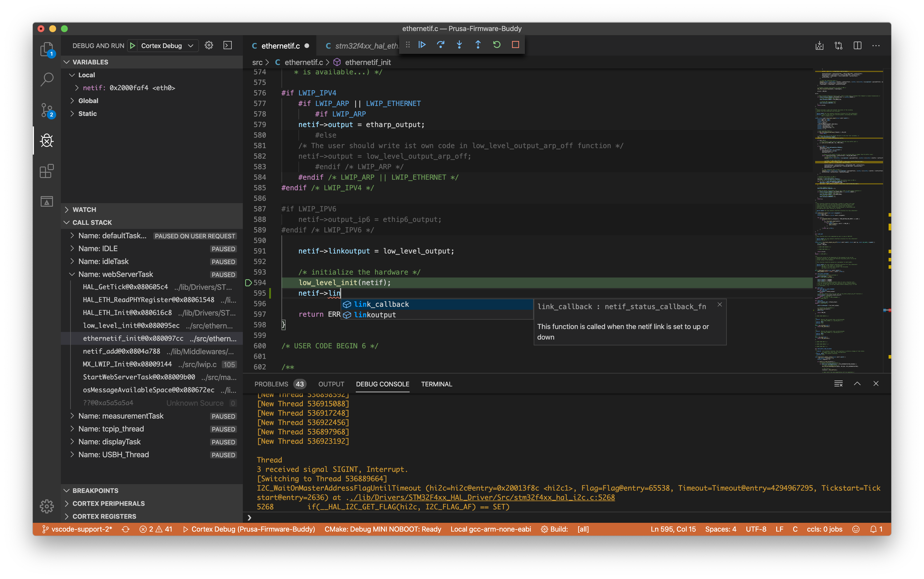
Task: Open the debug console icon next to gear
Action: coord(227,46)
